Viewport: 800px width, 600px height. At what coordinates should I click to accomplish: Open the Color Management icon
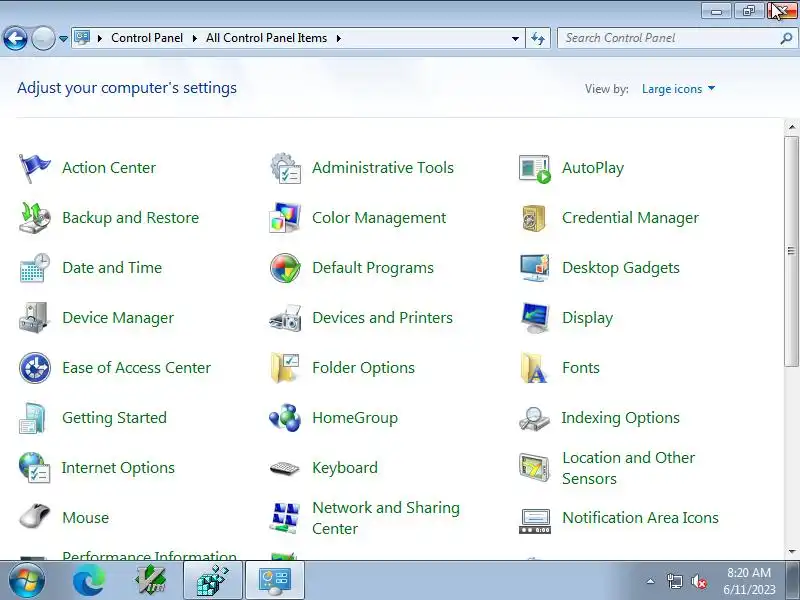coord(285,218)
